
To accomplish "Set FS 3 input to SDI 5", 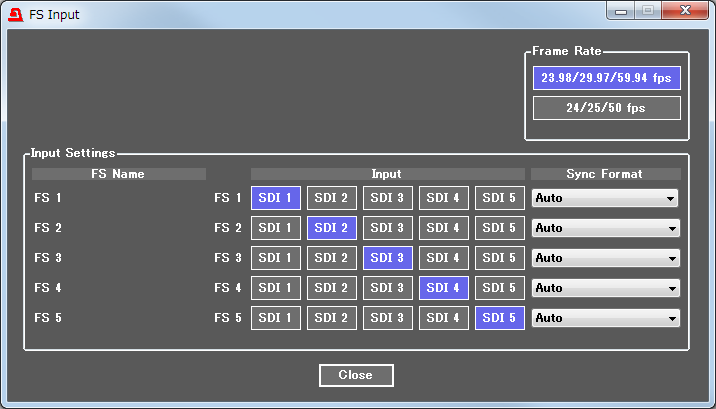I will [499, 258].
